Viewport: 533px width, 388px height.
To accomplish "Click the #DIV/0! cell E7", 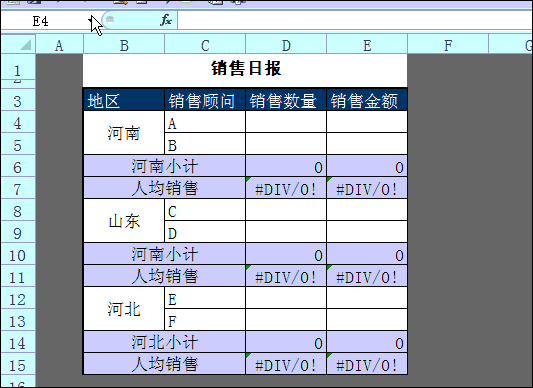I will click(367, 188).
